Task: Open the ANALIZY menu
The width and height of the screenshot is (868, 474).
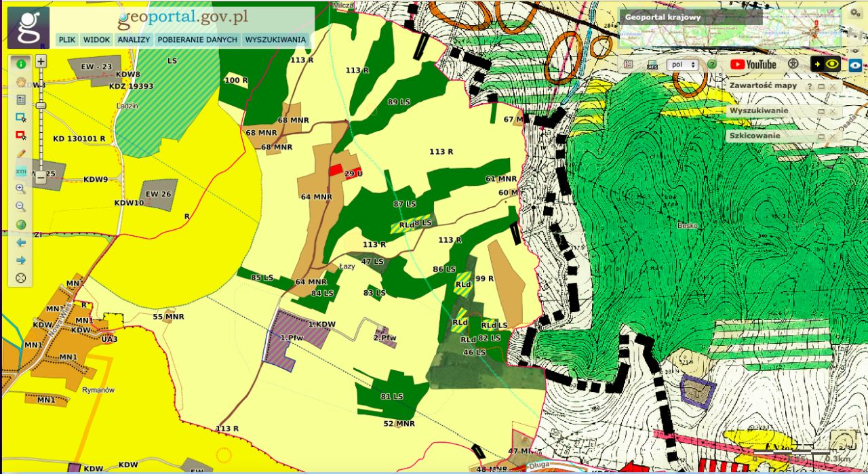Action: [133, 40]
